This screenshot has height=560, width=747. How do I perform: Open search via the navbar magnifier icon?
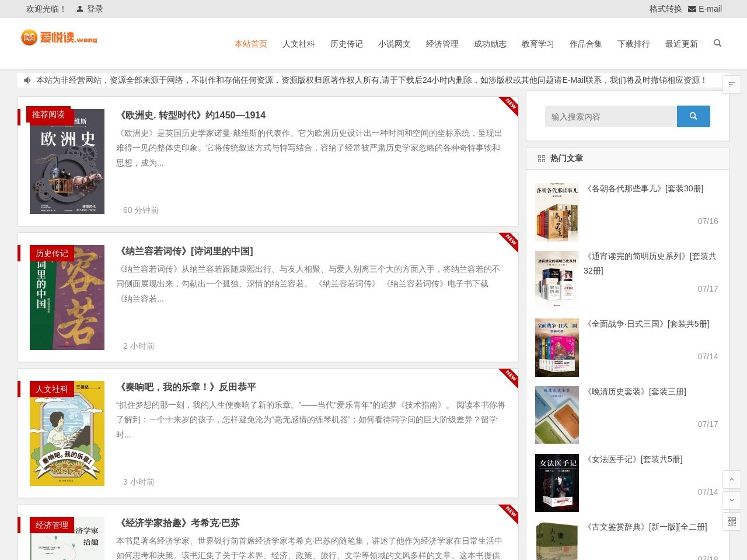(x=717, y=43)
